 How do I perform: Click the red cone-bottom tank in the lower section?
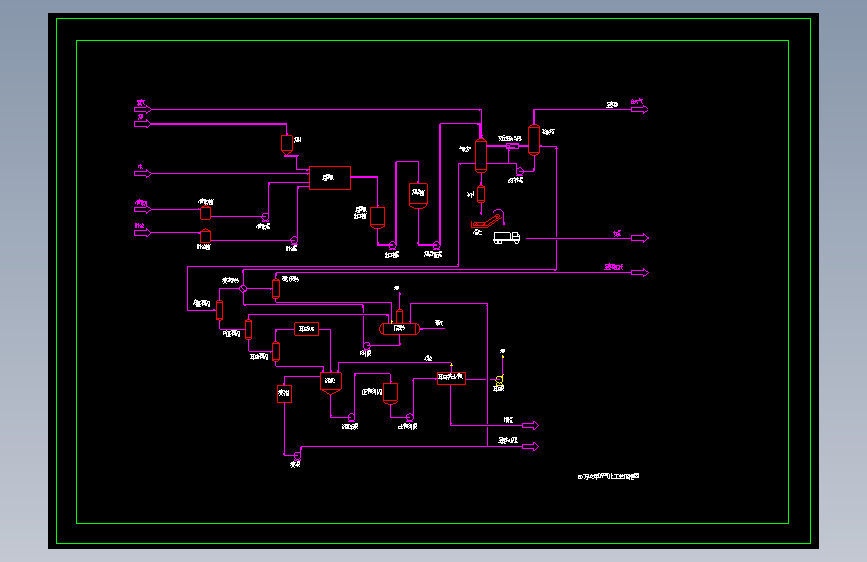click(x=331, y=383)
